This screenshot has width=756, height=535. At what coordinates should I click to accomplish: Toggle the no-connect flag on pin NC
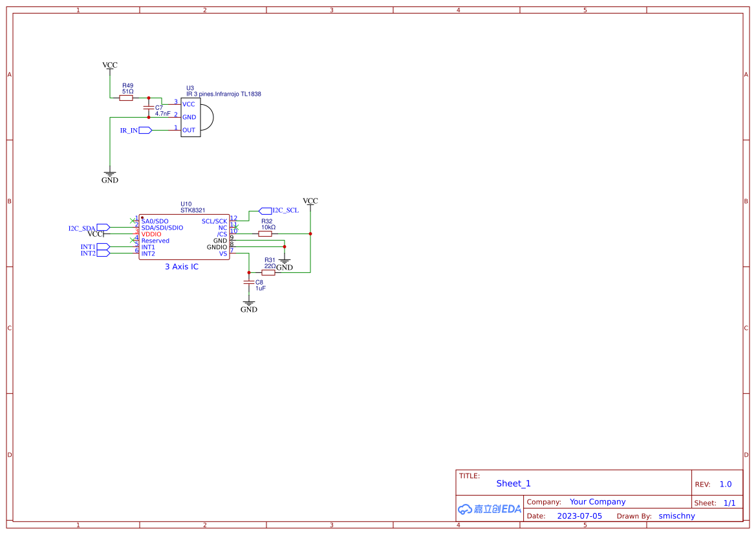tap(235, 227)
